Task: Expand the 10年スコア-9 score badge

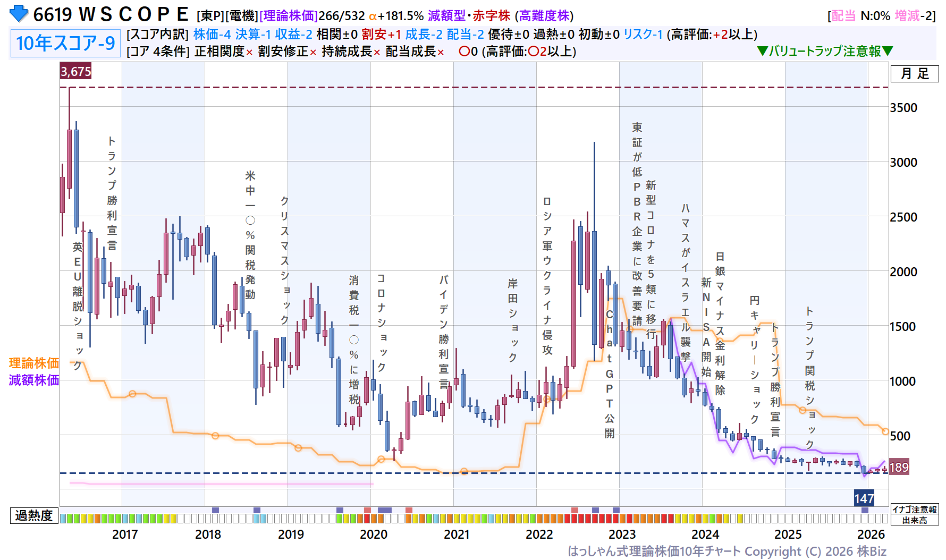Action: click(x=65, y=43)
